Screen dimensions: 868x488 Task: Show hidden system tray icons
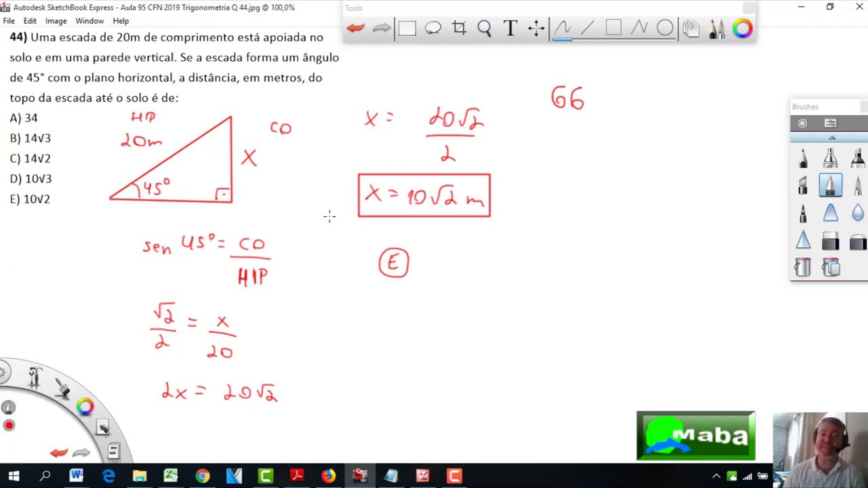point(715,476)
